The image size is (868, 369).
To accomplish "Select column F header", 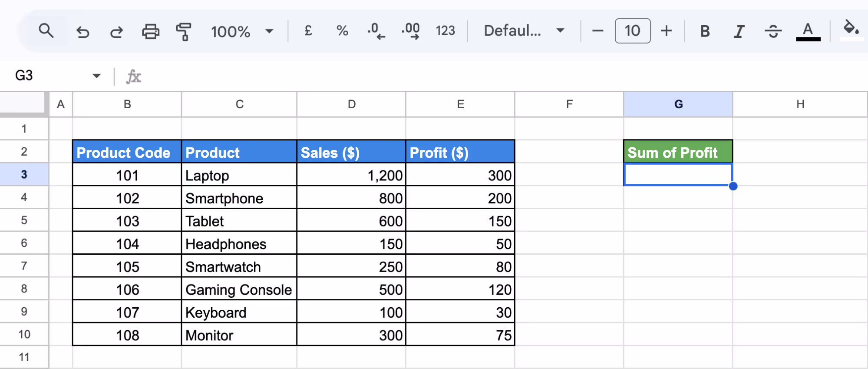I will click(x=569, y=104).
